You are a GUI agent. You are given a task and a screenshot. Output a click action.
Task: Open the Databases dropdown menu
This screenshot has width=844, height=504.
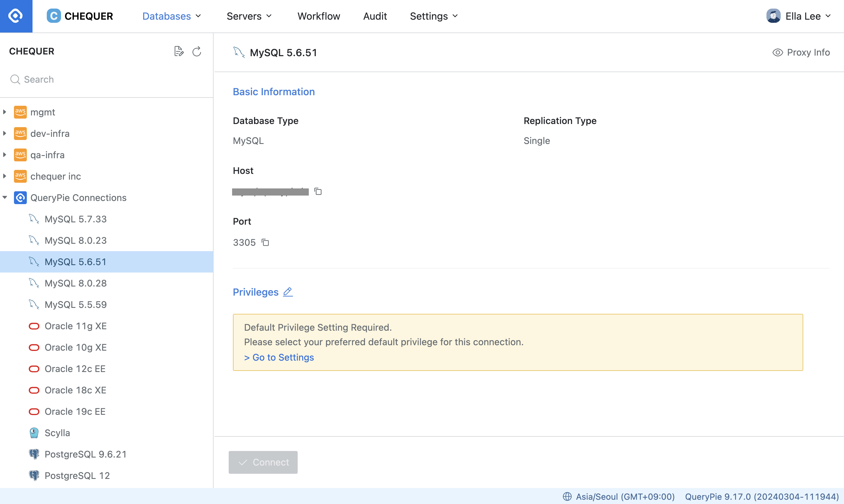click(172, 16)
